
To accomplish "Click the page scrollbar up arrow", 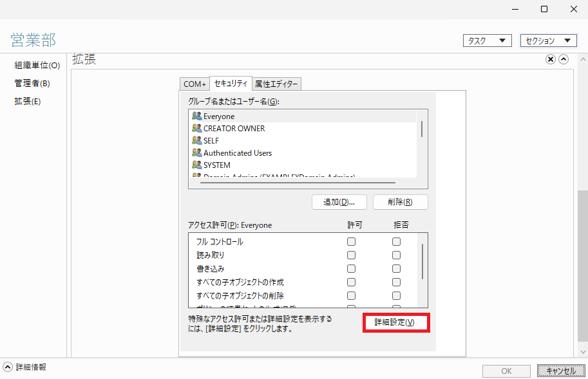I will [x=583, y=59].
